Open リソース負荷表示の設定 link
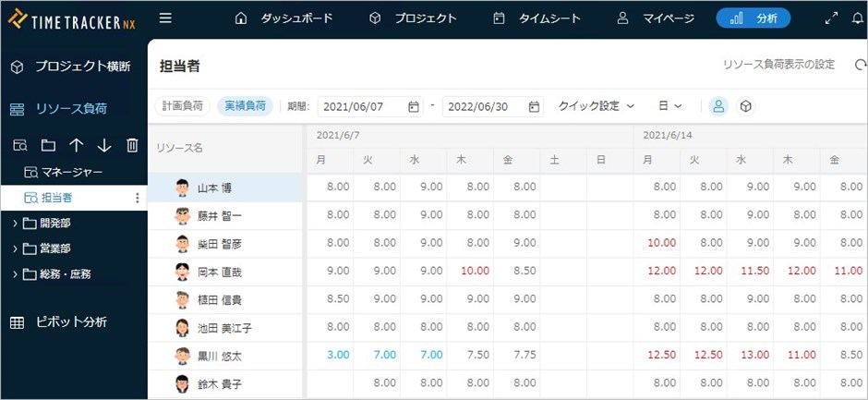Image resolution: width=868 pixels, height=400 pixels. (x=778, y=65)
